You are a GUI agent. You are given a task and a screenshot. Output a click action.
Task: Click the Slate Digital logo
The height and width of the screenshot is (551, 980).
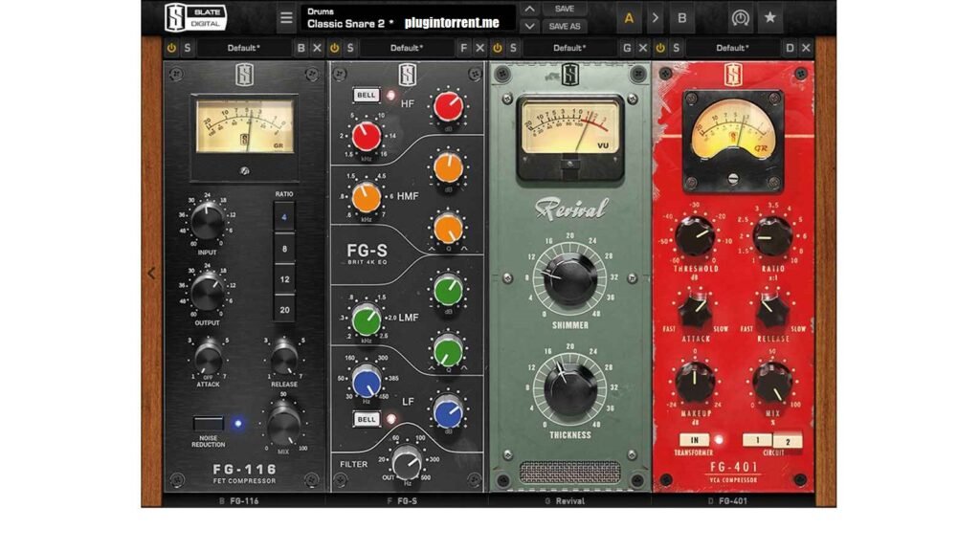[195, 17]
